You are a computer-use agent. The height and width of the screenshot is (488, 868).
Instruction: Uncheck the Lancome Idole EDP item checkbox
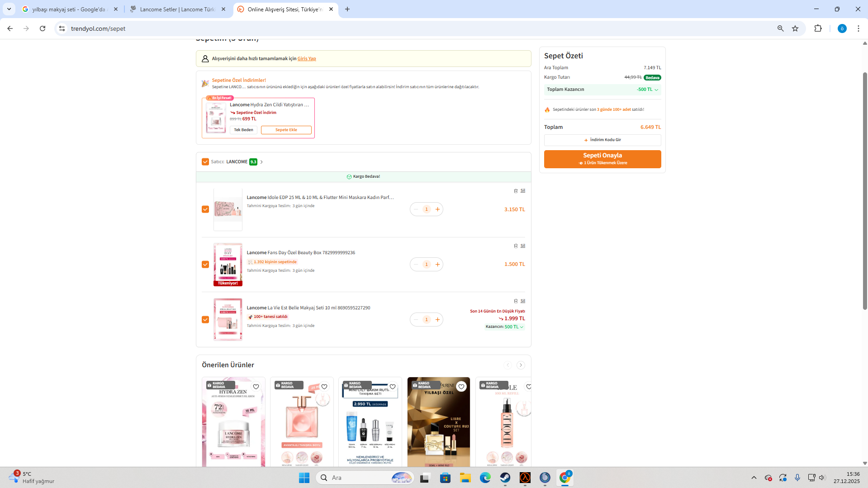205,209
